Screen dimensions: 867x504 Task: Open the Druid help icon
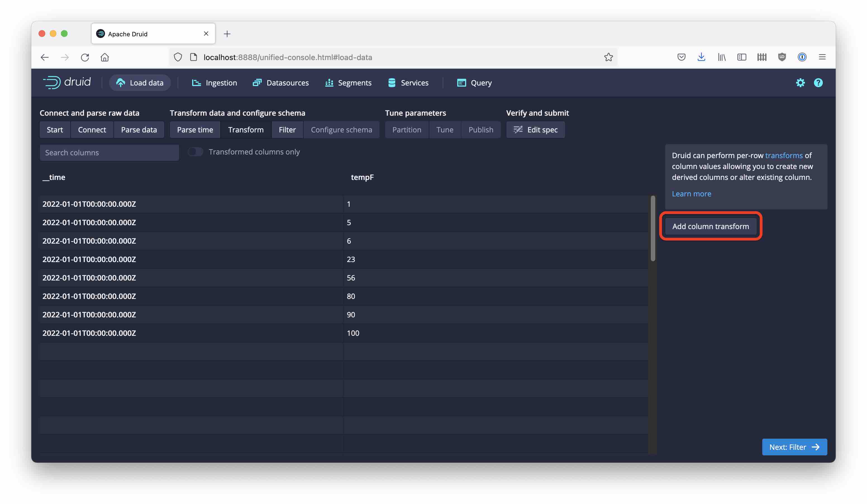click(x=818, y=83)
